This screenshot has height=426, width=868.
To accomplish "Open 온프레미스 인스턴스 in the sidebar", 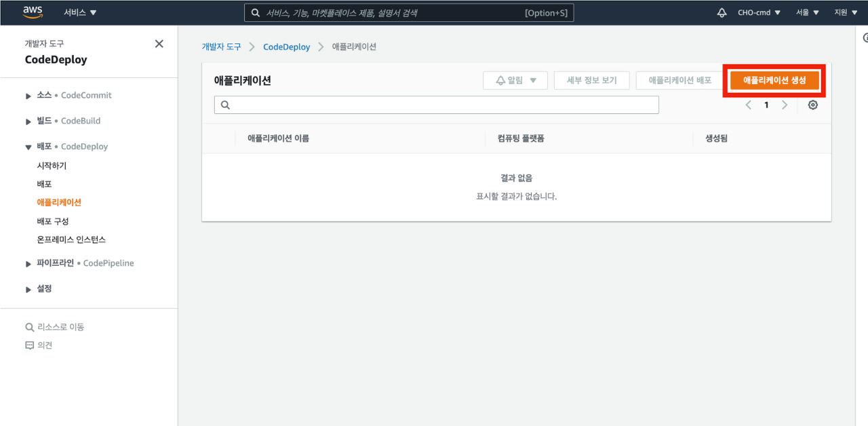I will pyautogui.click(x=71, y=239).
